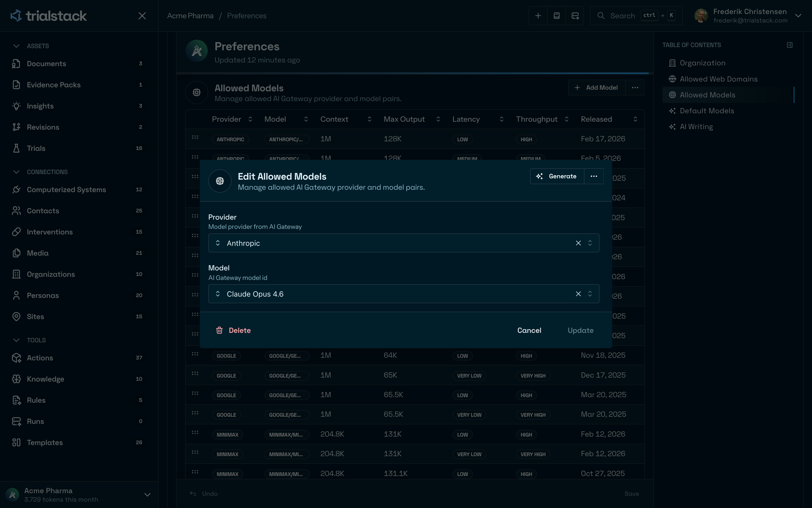Open Media in sidebar
812x508 pixels.
pos(77,253)
